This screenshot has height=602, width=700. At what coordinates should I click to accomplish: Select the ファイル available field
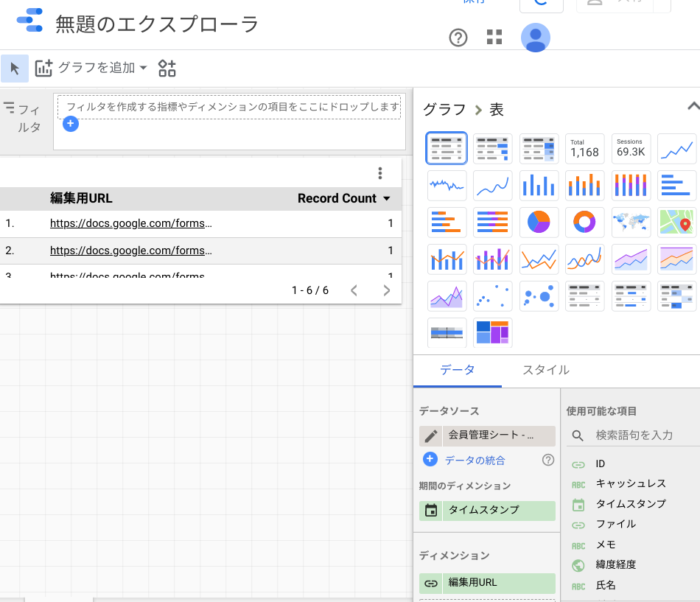615,525
